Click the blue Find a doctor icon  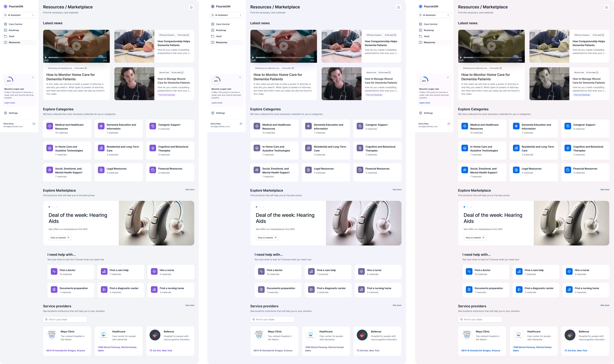(469, 271)
